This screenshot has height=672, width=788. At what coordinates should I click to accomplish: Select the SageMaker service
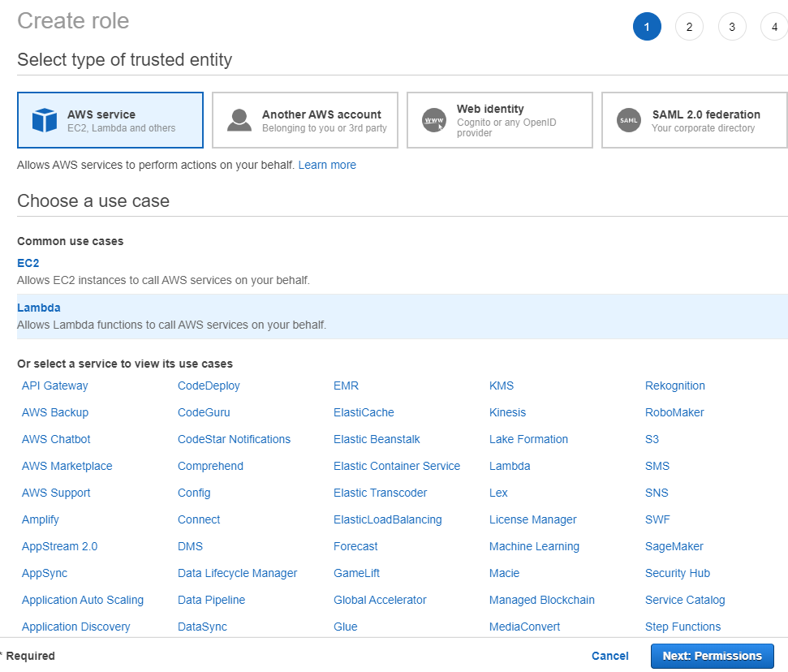674,546
